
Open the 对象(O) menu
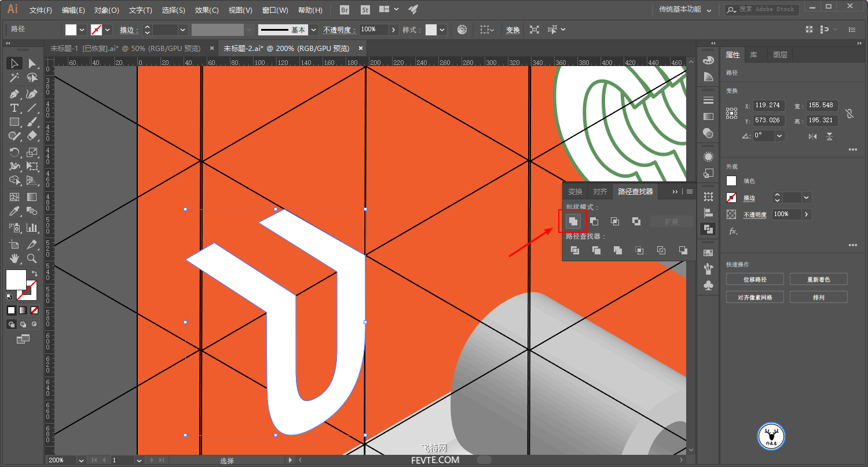click(x=107, y=10)
